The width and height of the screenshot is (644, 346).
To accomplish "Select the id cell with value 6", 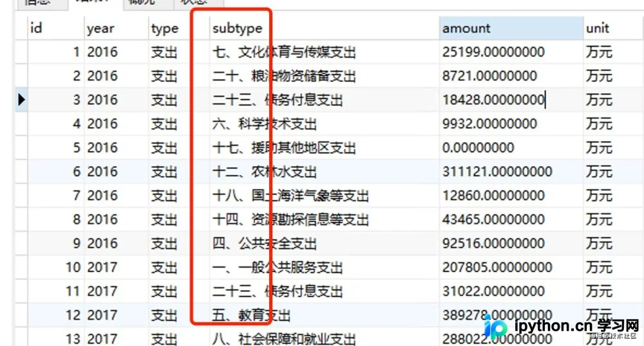I will tap(56, 171).
